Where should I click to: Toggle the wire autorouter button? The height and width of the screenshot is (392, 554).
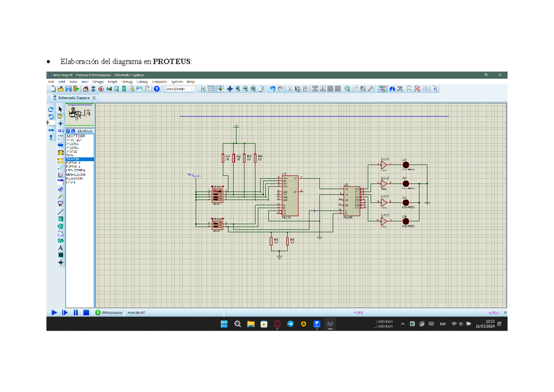(x=383, y=89)
